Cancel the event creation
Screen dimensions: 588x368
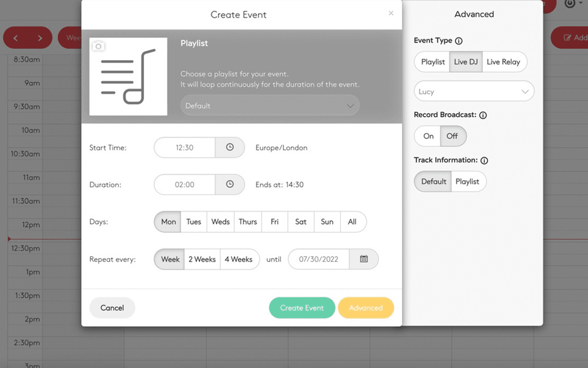[112, 308]
